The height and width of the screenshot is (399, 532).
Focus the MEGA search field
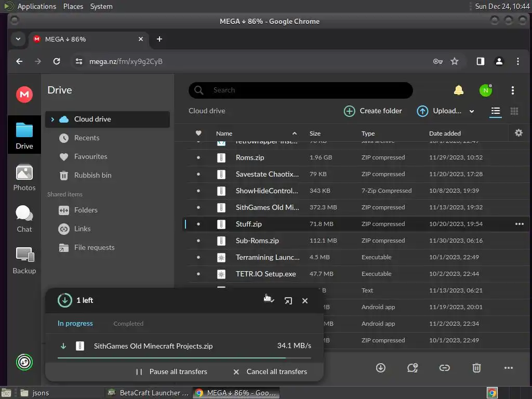pos(301,90)
